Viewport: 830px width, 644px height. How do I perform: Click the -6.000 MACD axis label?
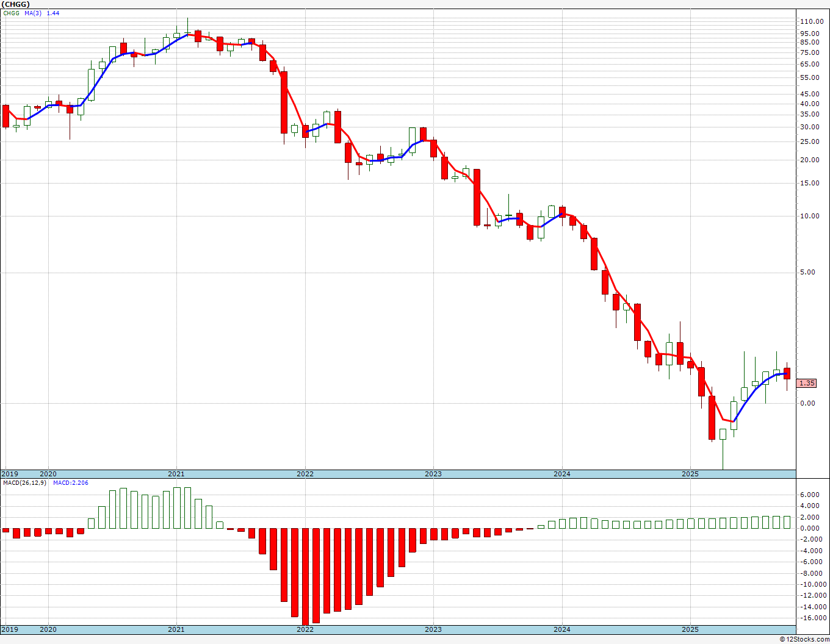pos(810,562)
